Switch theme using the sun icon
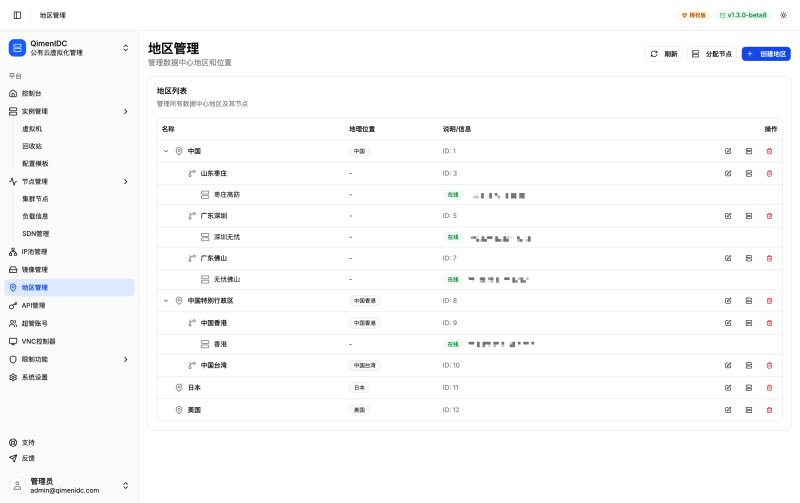This screenshot has width=800, height=503. click(x=784, y=15)
